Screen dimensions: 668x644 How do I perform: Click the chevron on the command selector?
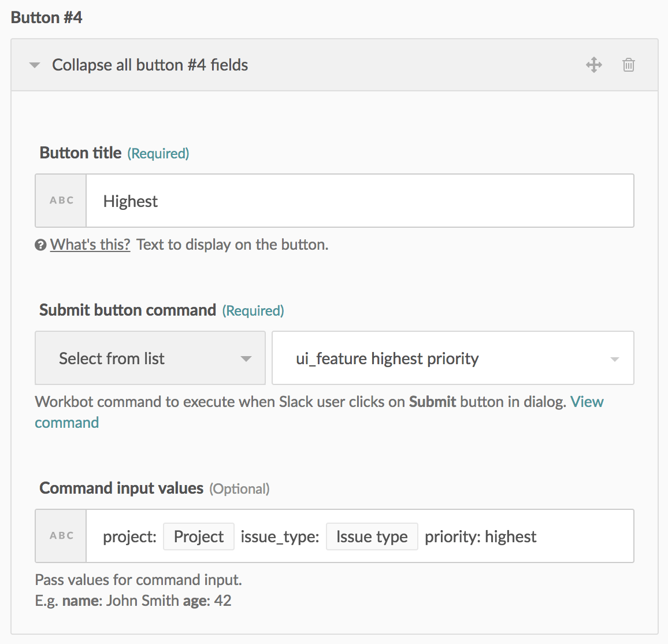(x=614, y=358)
